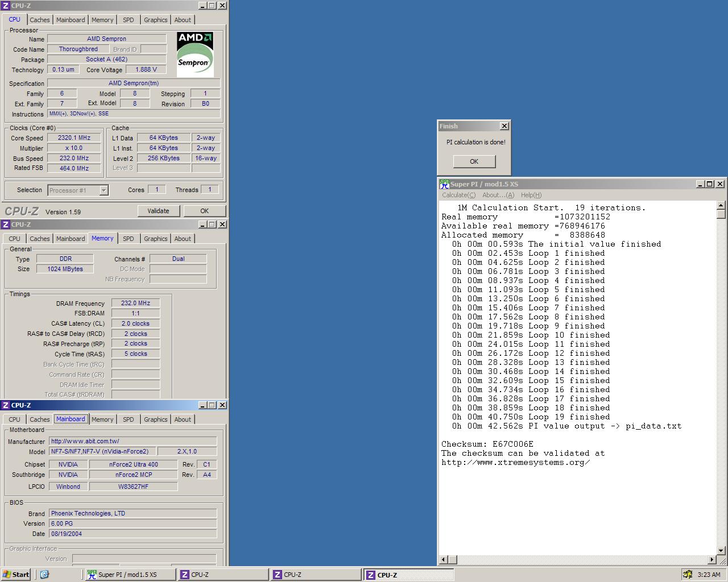Confirm the PI calculation done dialog with OK
This screenshot has width=728, height=582.
point(474,161)
